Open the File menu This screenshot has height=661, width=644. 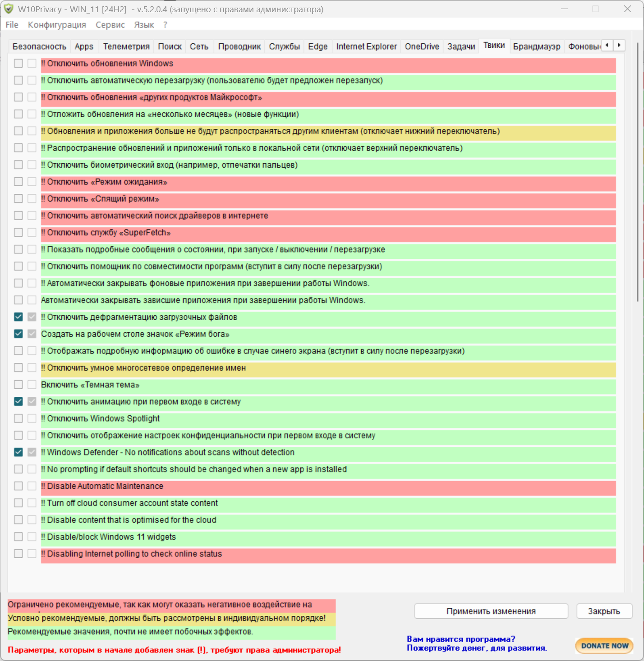tap(12, 25)
